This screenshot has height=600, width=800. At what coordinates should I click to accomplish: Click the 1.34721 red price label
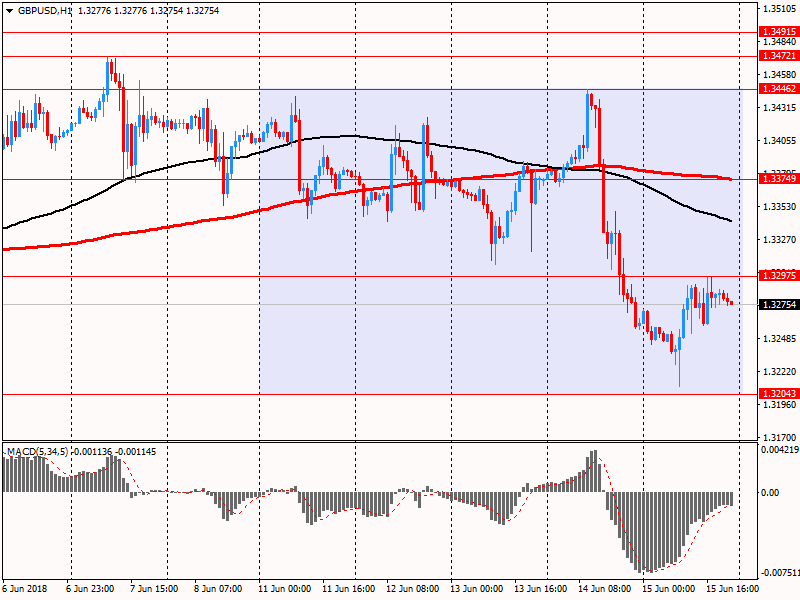(x=779, y=57)
